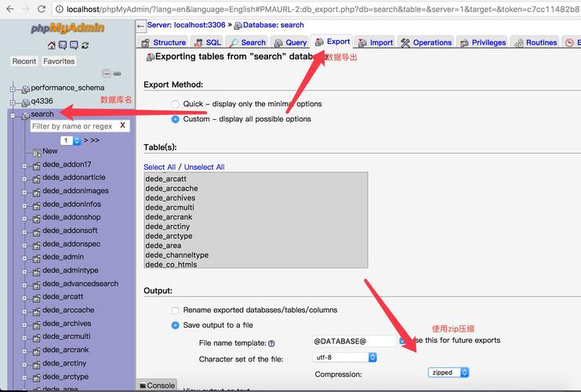Open the page number dropdown in navigation

71,140
